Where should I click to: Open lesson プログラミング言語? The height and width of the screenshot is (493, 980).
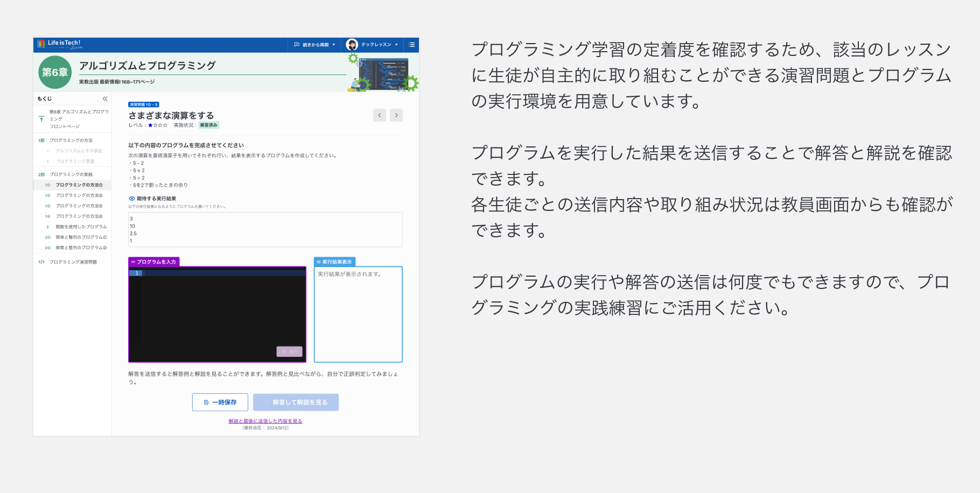pyautogui.click(x=75, y=161)
